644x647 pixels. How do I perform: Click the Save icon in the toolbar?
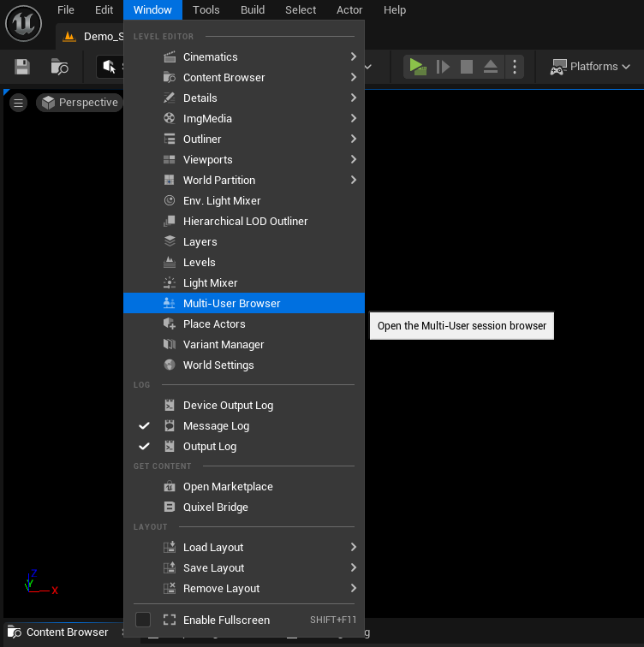[x=22, y=67]
